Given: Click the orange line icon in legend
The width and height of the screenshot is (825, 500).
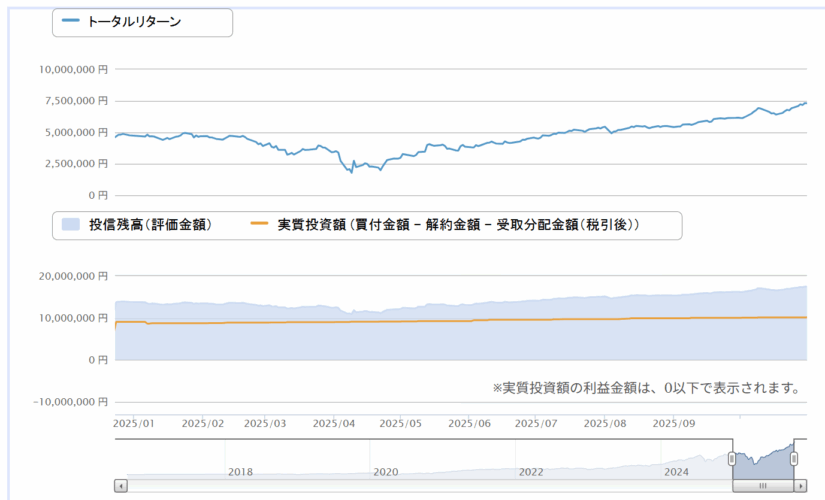Looking at the screenshot, I should (x=259, y=225).
